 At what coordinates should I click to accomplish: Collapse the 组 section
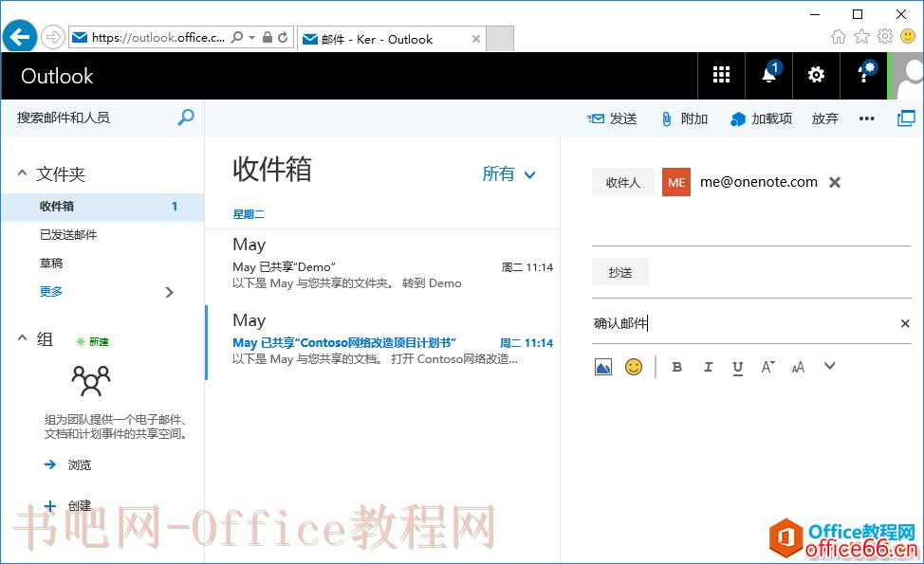pyautogui.click(x=22, y=338)
